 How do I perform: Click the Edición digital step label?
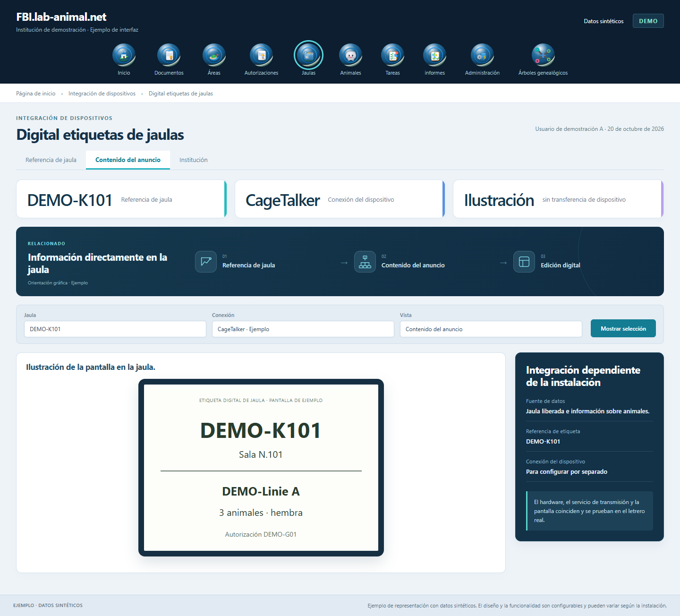(x=561, y=265)
